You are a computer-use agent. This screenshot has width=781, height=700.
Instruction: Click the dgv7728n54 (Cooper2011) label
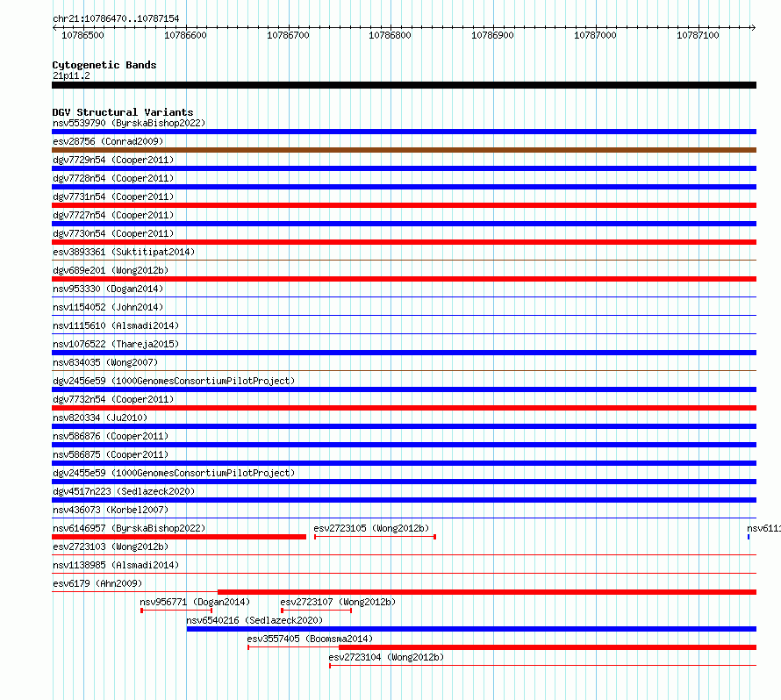point(113,178)
